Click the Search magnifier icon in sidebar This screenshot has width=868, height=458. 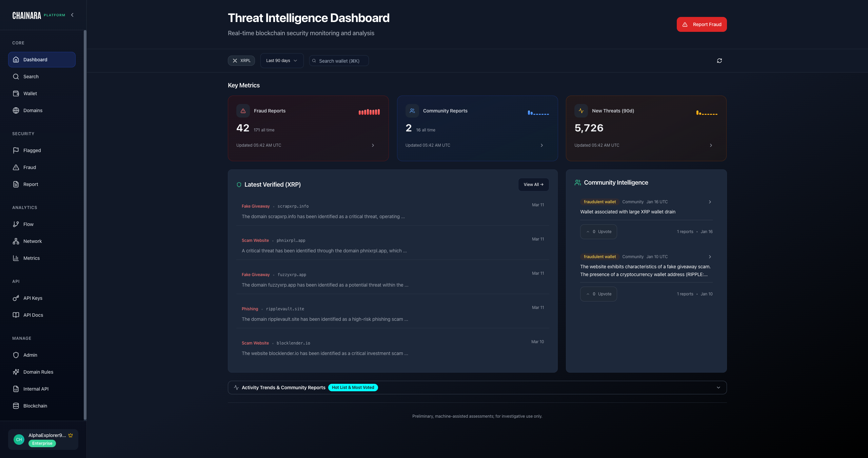coord(16,77)
